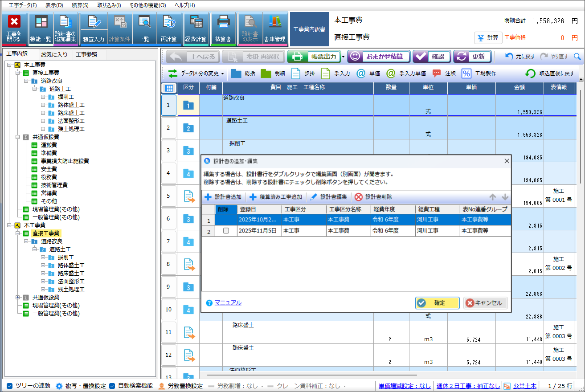This screenshot has height=392, width=585.
Task: Click the 経費計算 calculator icon
Action: coord(196,22)
